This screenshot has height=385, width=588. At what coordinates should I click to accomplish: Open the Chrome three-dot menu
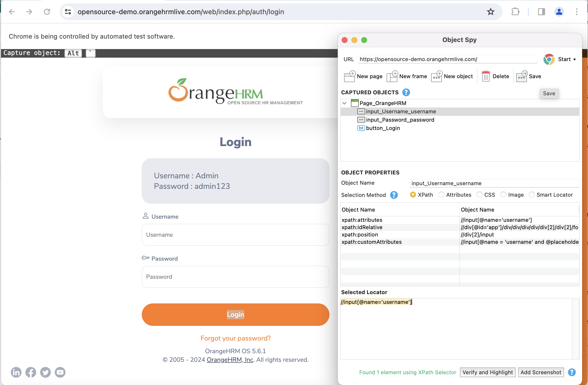click(577, 12)
